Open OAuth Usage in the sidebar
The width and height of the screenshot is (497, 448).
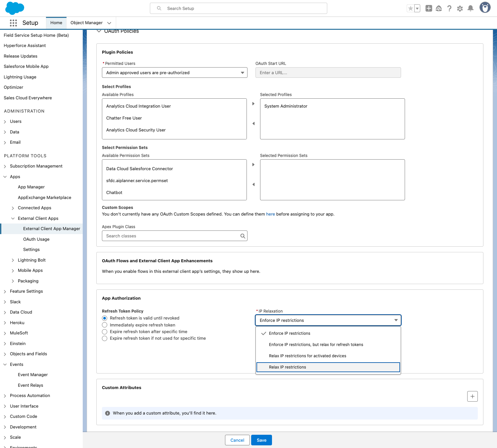click(x=36, y=239)
